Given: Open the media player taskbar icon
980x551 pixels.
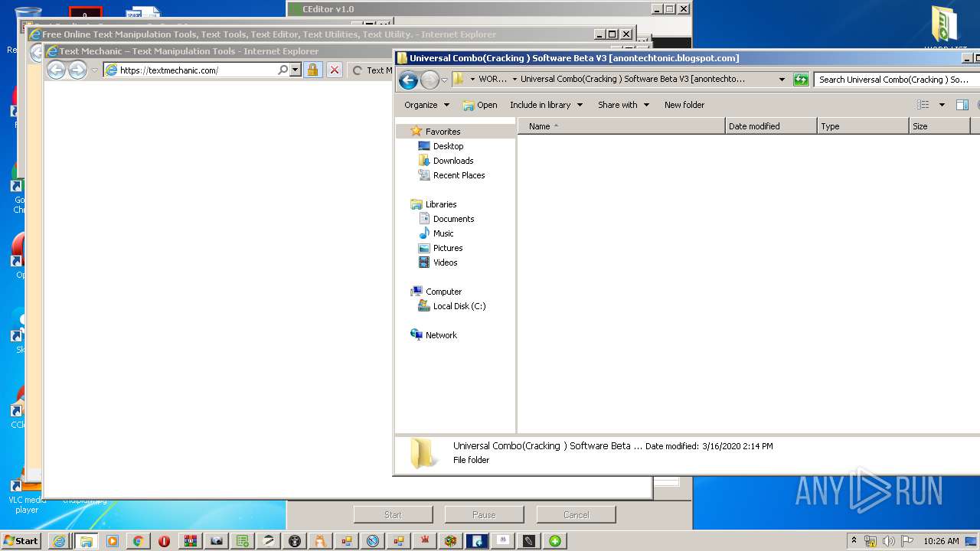Looking at the screenshot, I should 112,541.
